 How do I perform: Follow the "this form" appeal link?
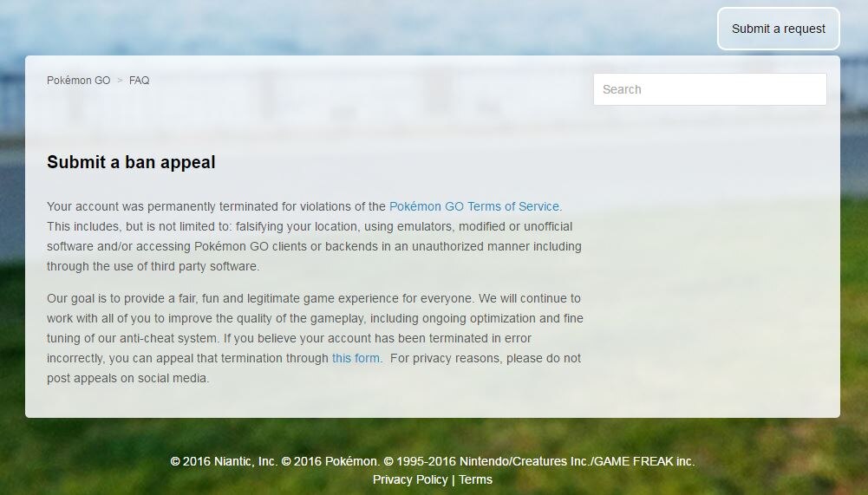tap(356, 358)
